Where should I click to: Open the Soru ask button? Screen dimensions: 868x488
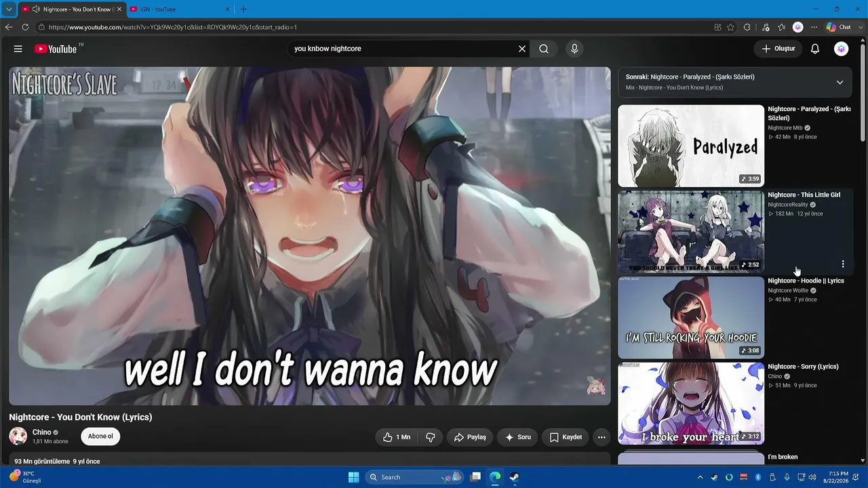tap(517, 437)
